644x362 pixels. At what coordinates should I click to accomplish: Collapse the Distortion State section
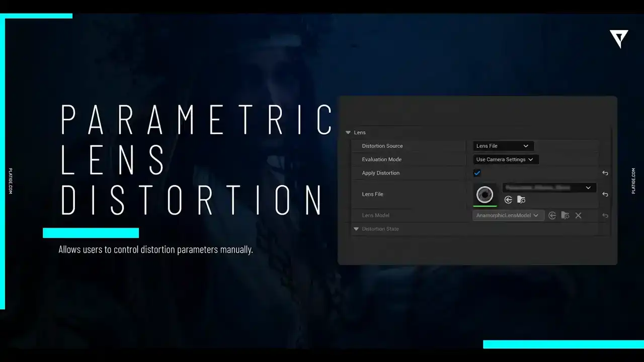pyautogui.click(x=356, y=229)
